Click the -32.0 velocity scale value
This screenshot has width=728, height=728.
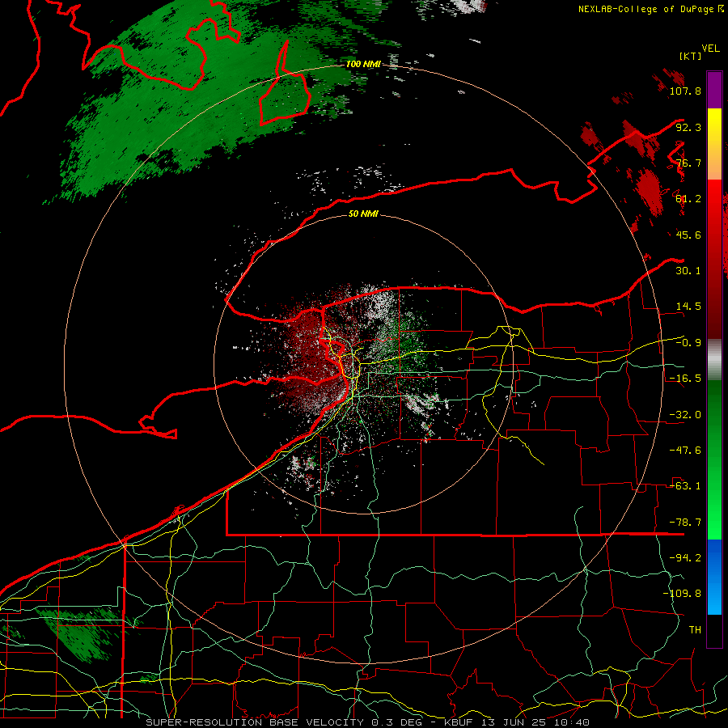[x=685, y=415]
